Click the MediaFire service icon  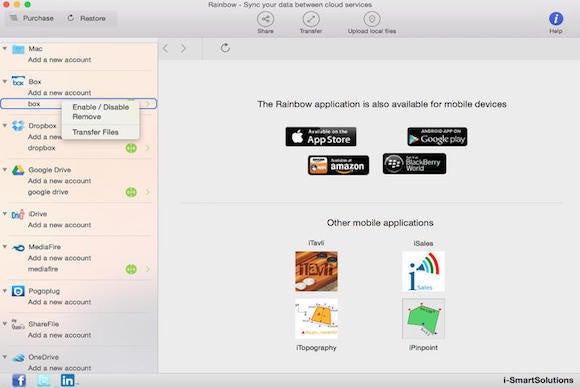(x=18, y=247)
